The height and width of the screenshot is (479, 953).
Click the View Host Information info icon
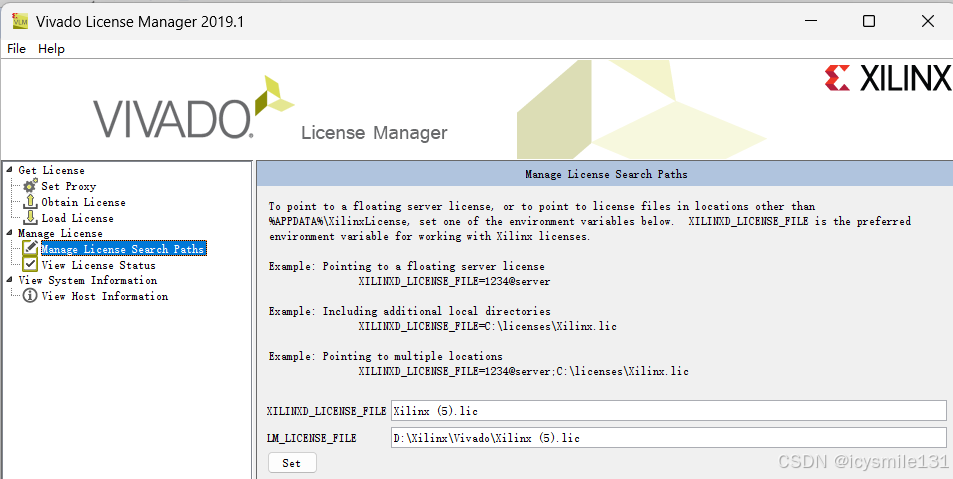[30, 296]
